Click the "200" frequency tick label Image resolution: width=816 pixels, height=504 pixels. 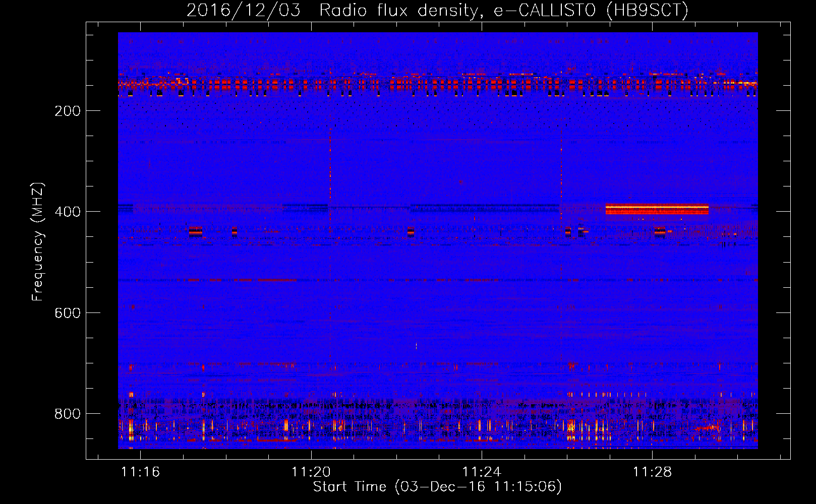coord(68,111)
